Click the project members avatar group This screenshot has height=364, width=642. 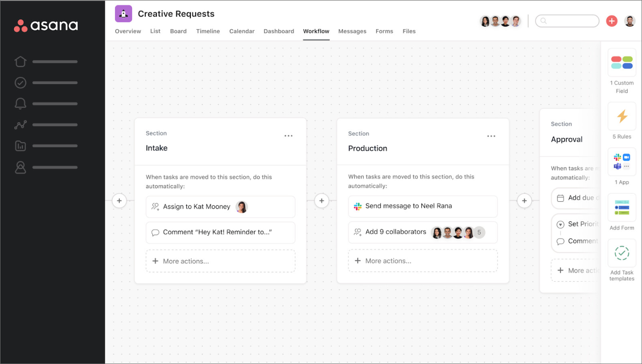(500, 21)
